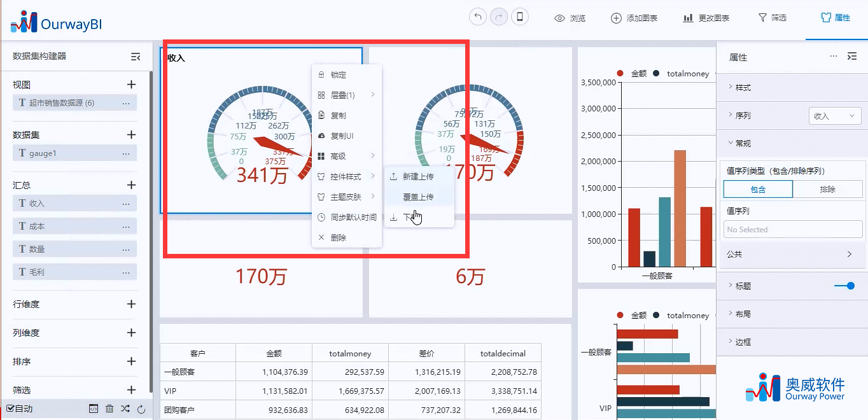Open 浏览 preview mode
Image resolution: width=868 pixels, height=420 pixels.
[x=570, y=18]
